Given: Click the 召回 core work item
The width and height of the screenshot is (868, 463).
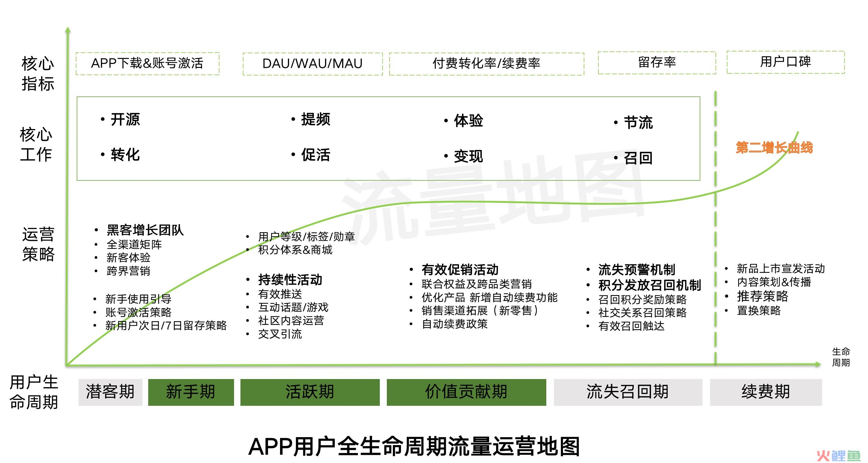Looking at the screenshot, I should coord(638,158).
